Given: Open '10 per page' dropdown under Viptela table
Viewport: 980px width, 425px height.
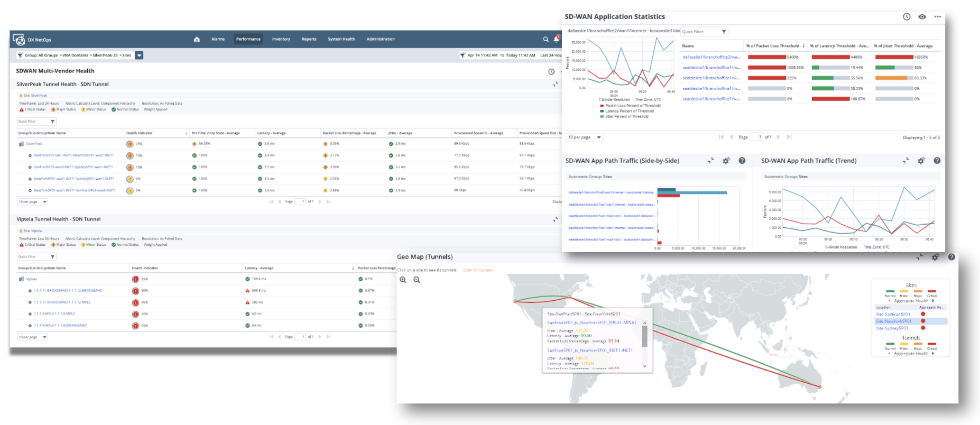Looking at the screenshot, I should click(x=33, y=337).
